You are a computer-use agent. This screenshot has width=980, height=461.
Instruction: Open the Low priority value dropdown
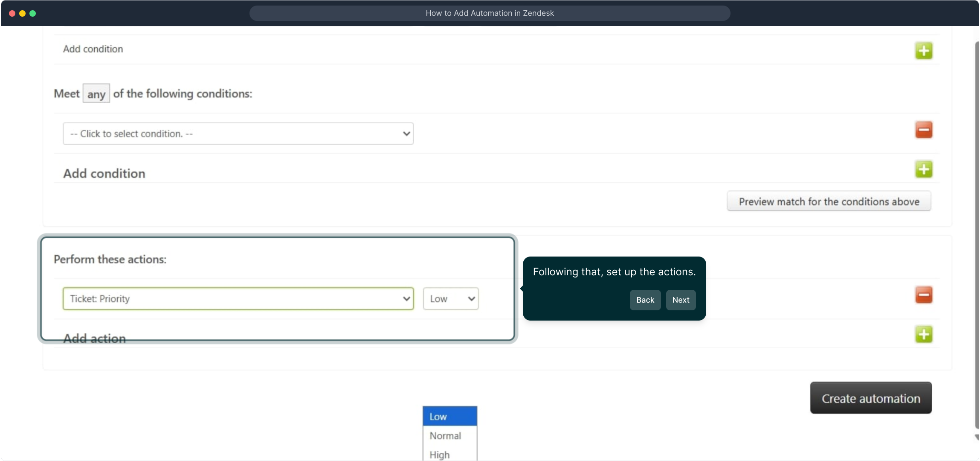pyautogui.click(x=451, y=299)
